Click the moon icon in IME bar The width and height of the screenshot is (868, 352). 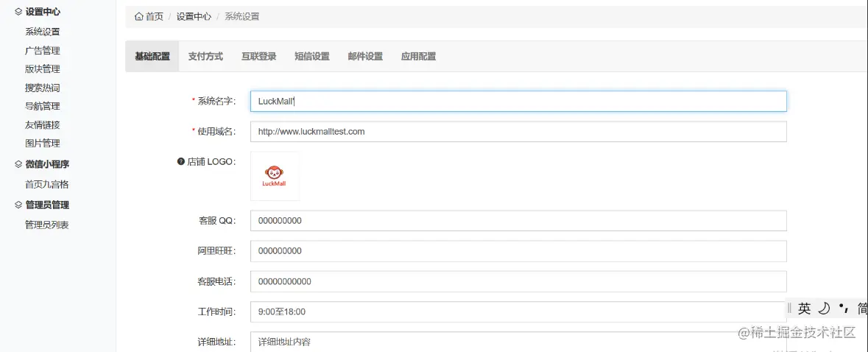825,309
